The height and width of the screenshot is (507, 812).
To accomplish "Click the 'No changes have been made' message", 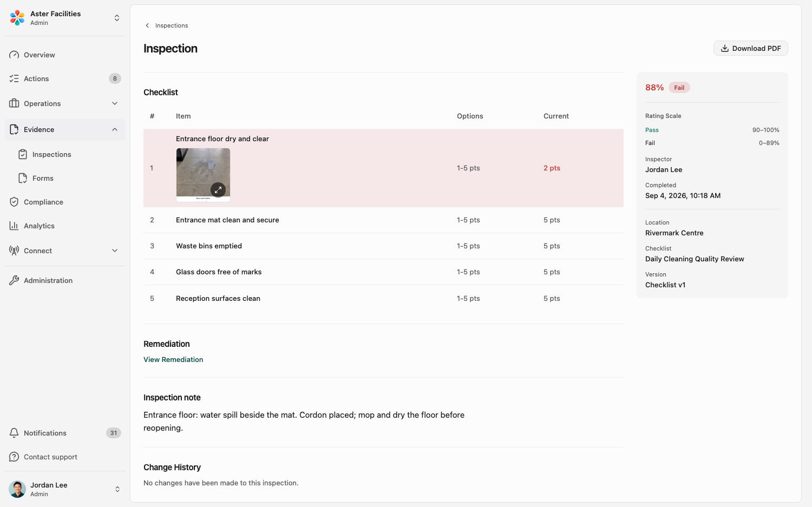I will pos(221,483).
